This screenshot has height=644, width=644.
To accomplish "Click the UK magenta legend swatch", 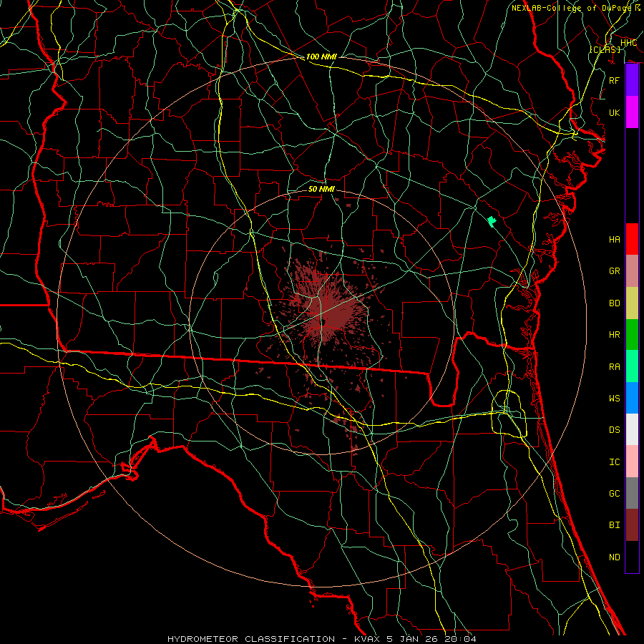I will tap(632, 112).
